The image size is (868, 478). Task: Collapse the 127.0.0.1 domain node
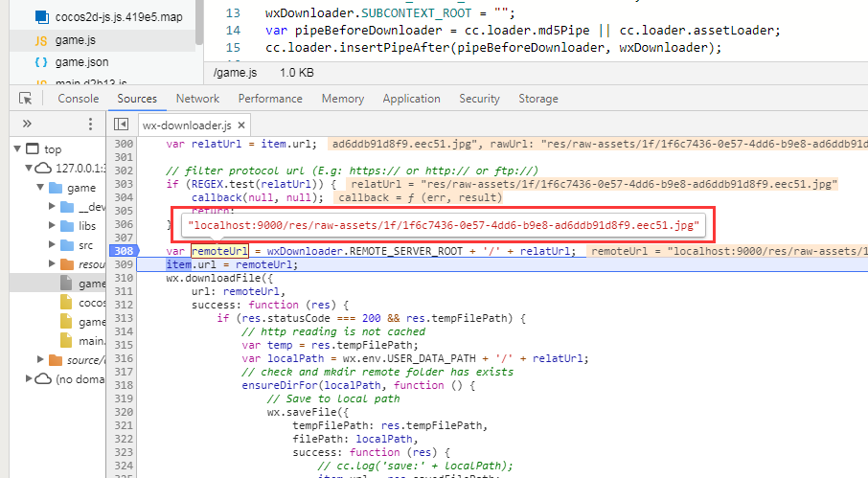(x=29, y=168)
